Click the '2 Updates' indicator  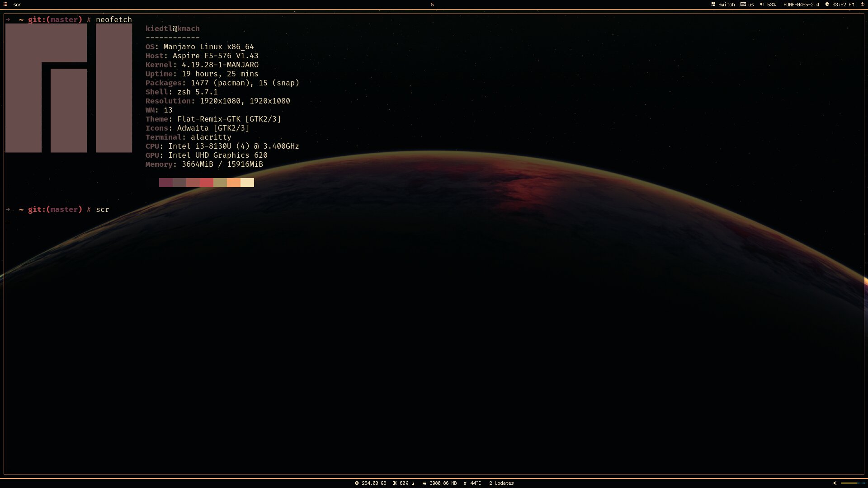501,483
